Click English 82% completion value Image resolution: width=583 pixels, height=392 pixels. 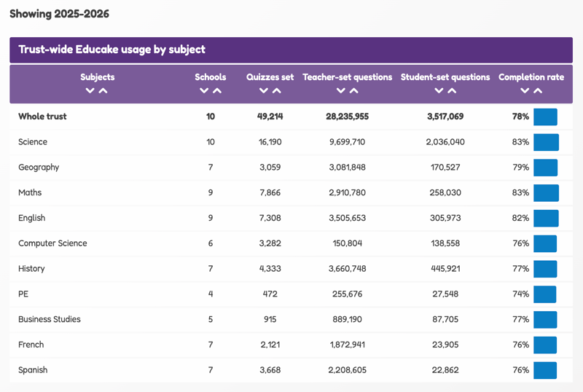pos(520,218)
